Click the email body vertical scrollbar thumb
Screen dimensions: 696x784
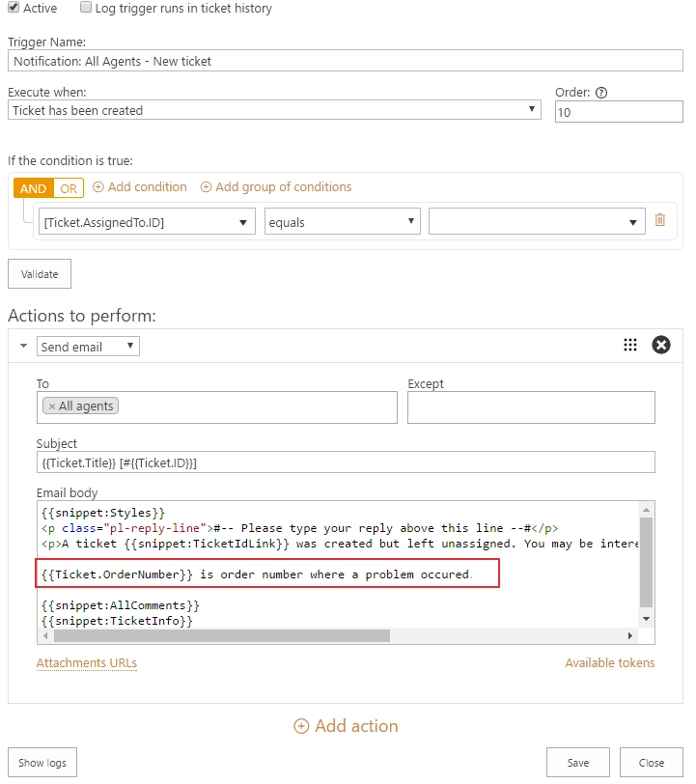coord(646,562)
